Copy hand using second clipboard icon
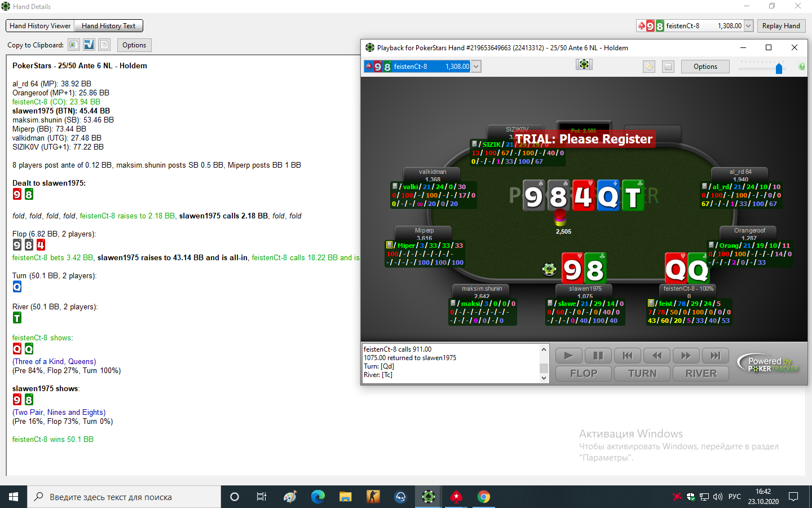Image resolution: width=812 pixels, height=508 pixels. tap(89, 45)
